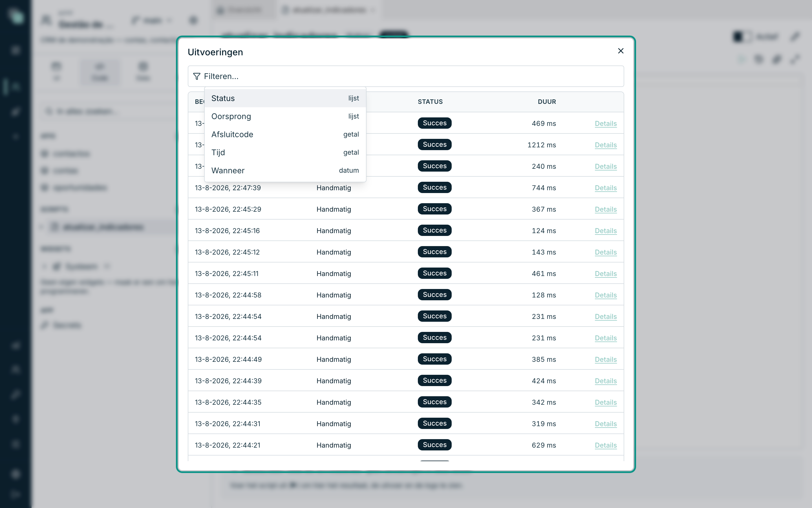
Task: Open Details for the 22:44:49 run
Action: pos(606,360)
